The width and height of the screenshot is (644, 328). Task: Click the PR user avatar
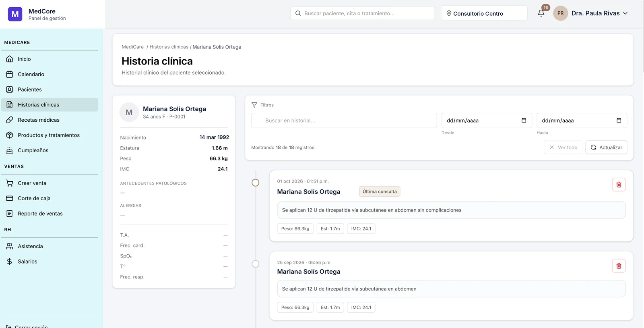(560, 13)
